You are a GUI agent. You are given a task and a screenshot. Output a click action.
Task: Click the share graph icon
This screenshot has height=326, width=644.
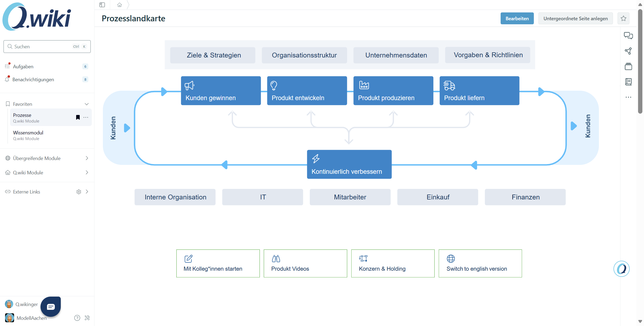click(x=628, y=51)
